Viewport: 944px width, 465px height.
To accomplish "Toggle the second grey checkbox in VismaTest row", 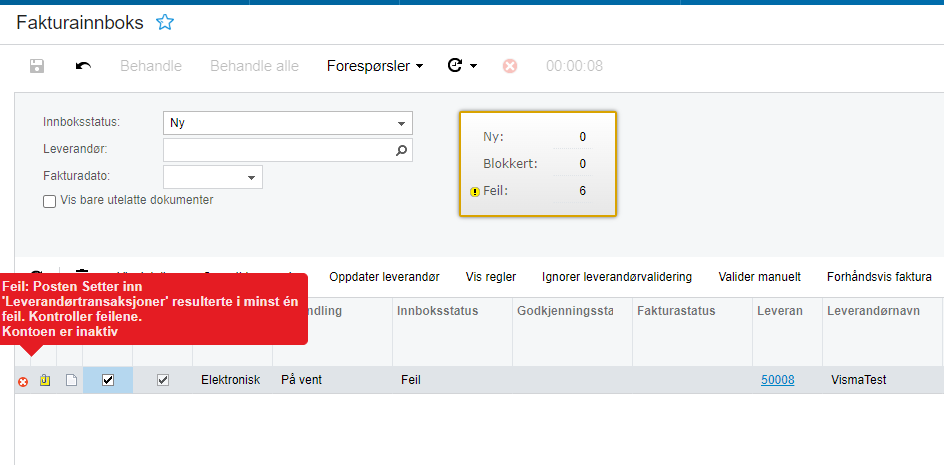I will coord(163,380).
